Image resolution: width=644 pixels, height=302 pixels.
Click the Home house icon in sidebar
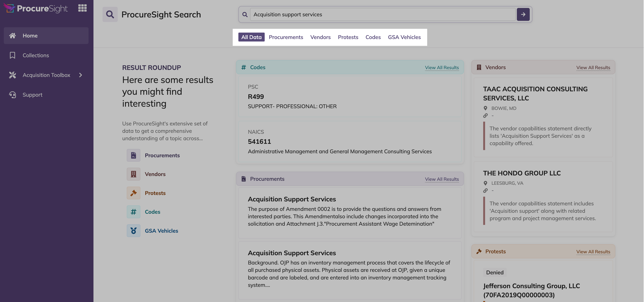click(x=12, y=36)
